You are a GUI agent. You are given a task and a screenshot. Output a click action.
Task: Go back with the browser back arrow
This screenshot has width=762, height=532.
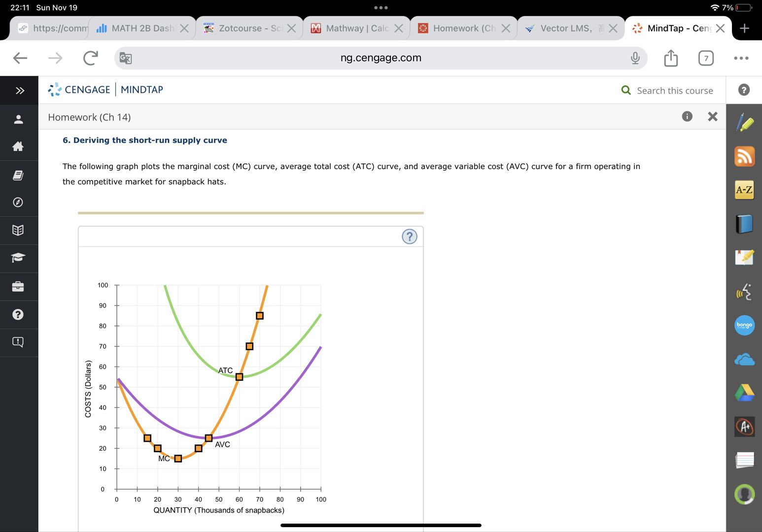tap(20, 58)
